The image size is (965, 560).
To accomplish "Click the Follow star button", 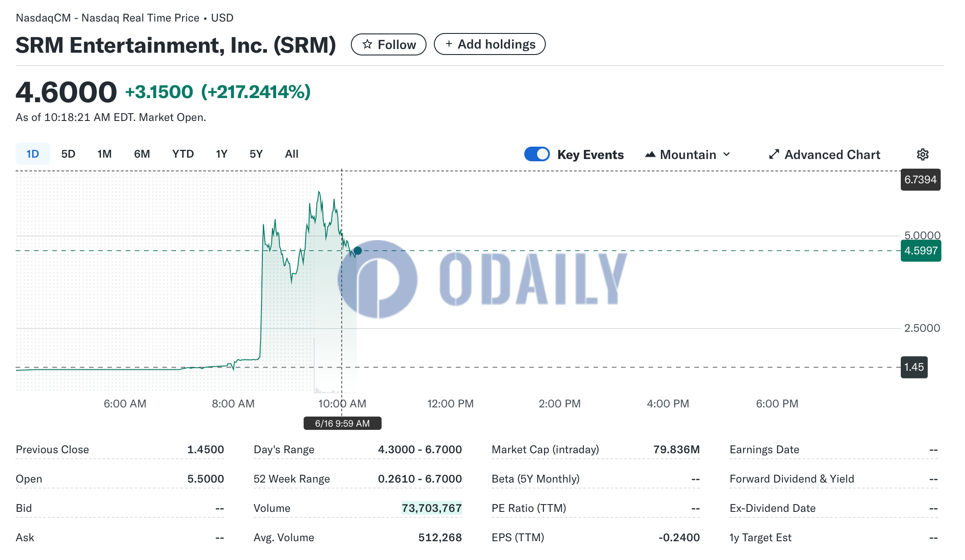I will pos(388,44).
